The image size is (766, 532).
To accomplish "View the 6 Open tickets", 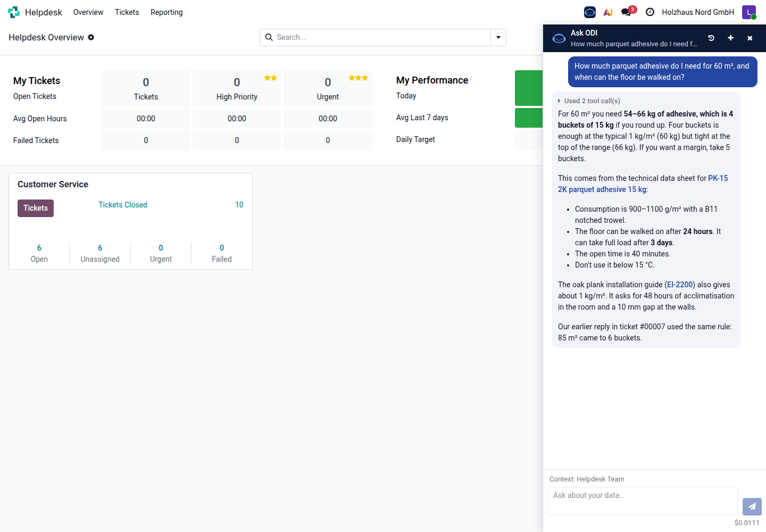I will (39, 253).
